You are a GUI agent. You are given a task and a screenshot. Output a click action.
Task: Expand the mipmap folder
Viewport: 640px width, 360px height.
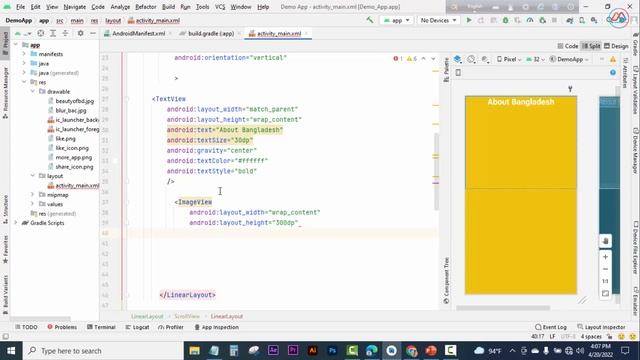point(33,195)
